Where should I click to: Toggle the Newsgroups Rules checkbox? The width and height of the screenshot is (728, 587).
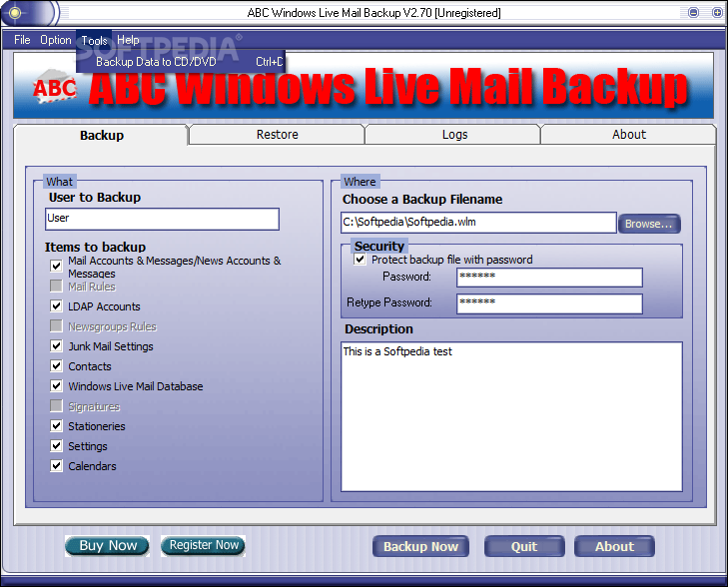click(56, 325)
